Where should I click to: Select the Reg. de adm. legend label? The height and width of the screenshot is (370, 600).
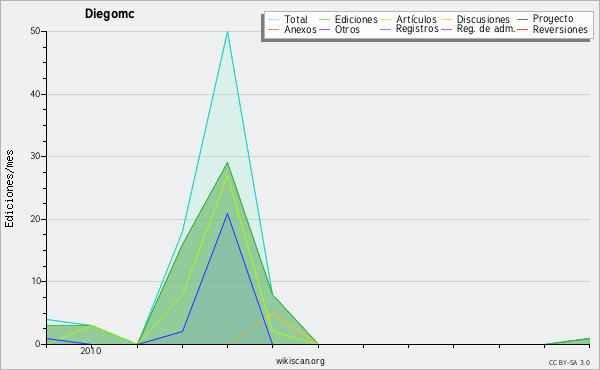click(x=486, y=29)
